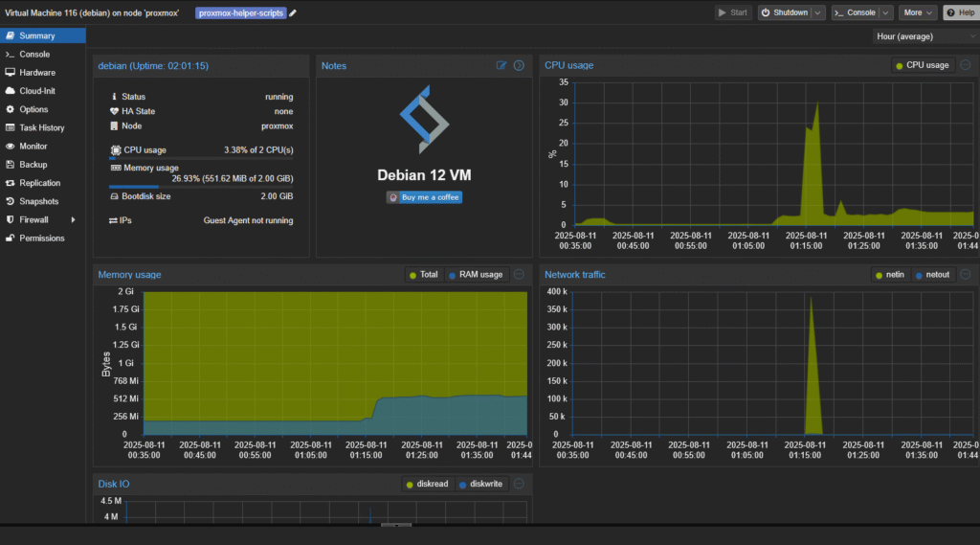Go to Task History in sidebar
The image size is (980, 545).
click(x=41, y=127)
